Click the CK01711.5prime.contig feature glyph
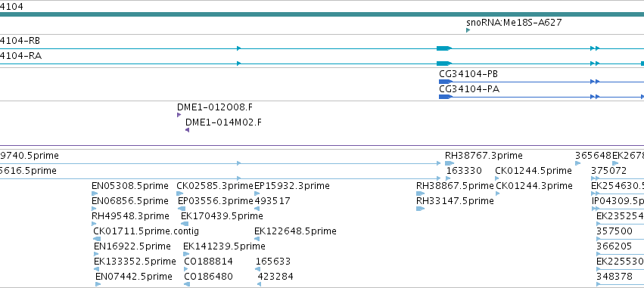This screenshot has height=288, width=644. tap(97, 239)
